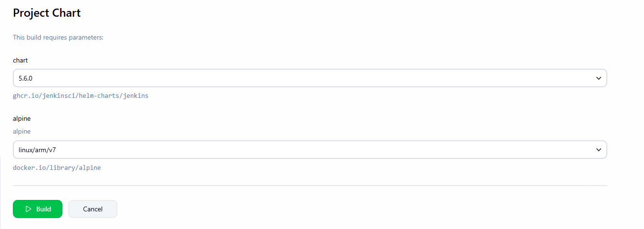This screenshot has height=229, width=644.
Task: Click the selected value 5.6.0
Action: coord(25,78)
